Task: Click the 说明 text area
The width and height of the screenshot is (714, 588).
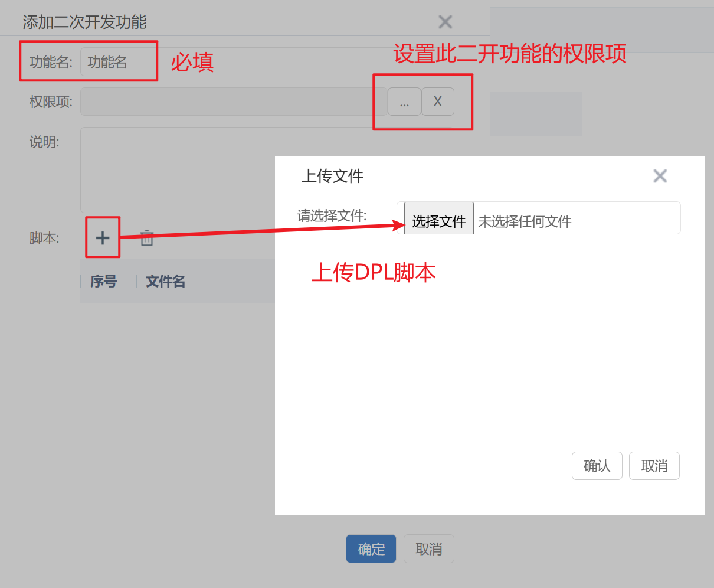Action: tap(267, 170)
